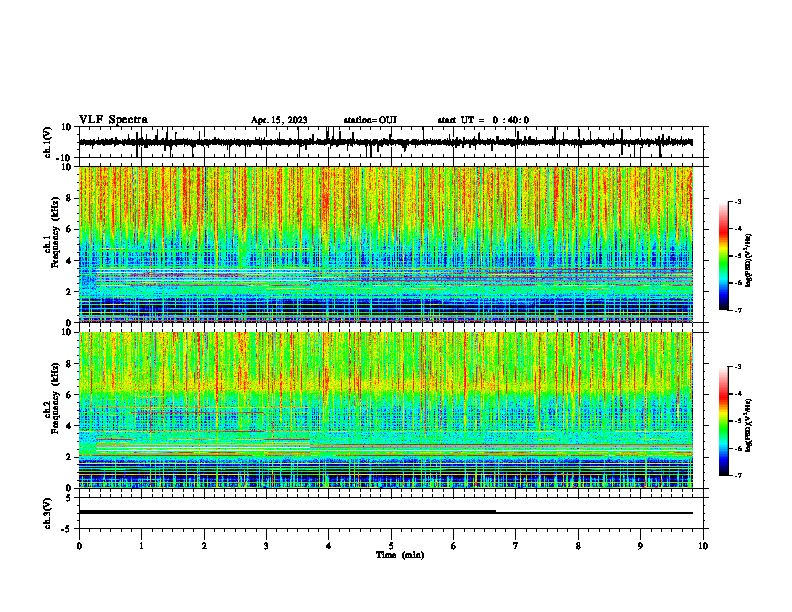Click the ch.1(V) waveform axis label

click(47, 142)
